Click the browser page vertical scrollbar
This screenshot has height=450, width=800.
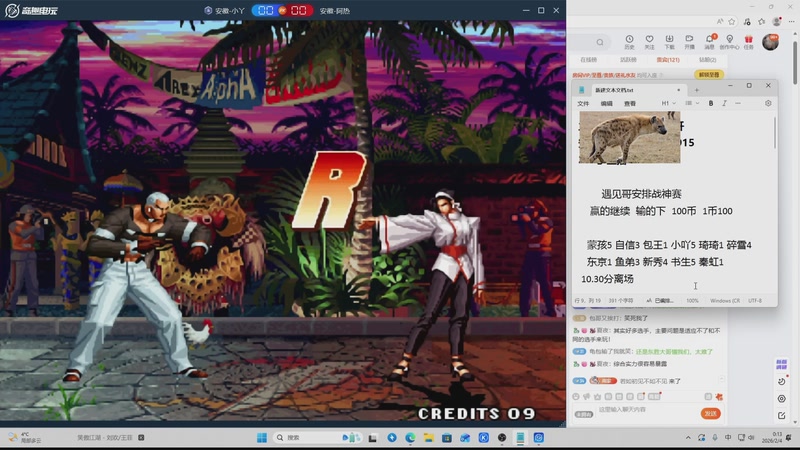click(x=795, y=61)
